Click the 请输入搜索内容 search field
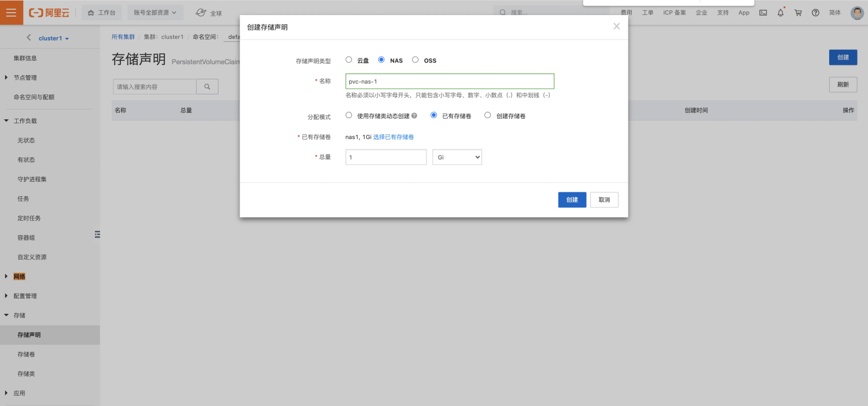The width and height of the screenshot is (868, 406). (155, 86)
